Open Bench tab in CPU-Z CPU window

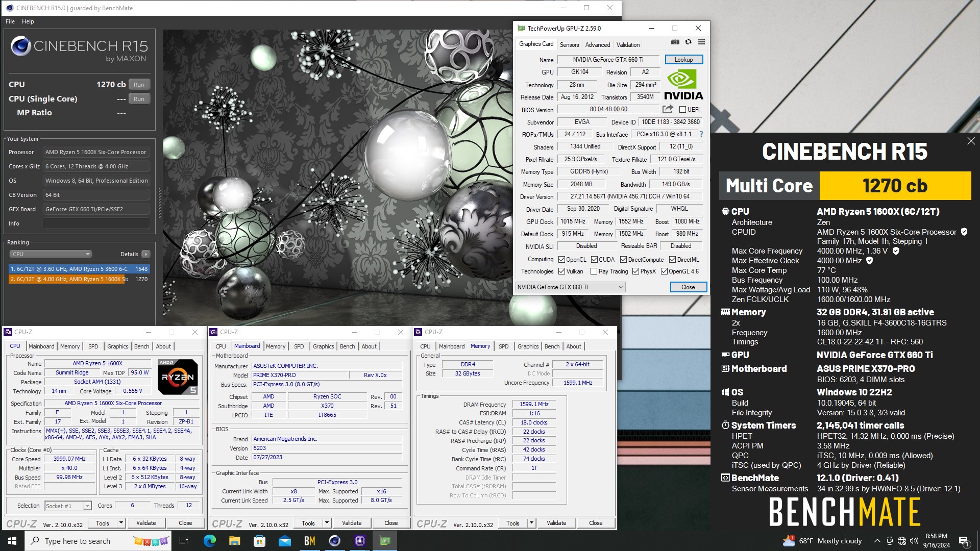(141, 346)
